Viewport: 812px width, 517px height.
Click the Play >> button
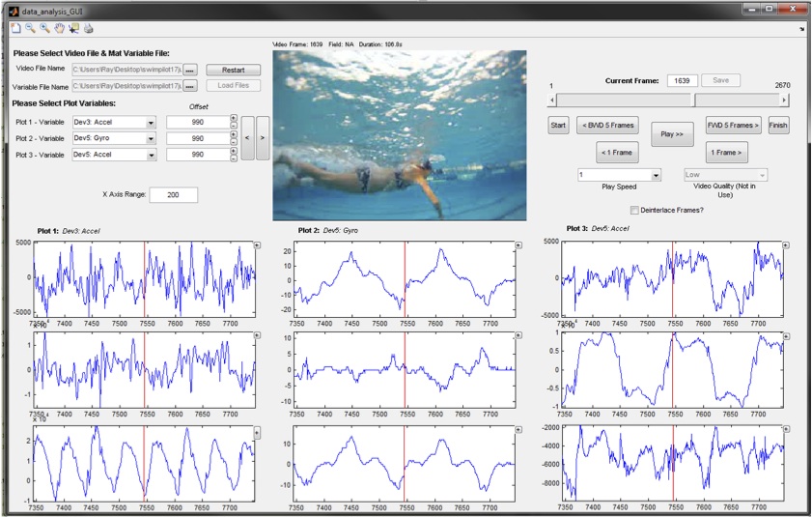pos(672,134)
